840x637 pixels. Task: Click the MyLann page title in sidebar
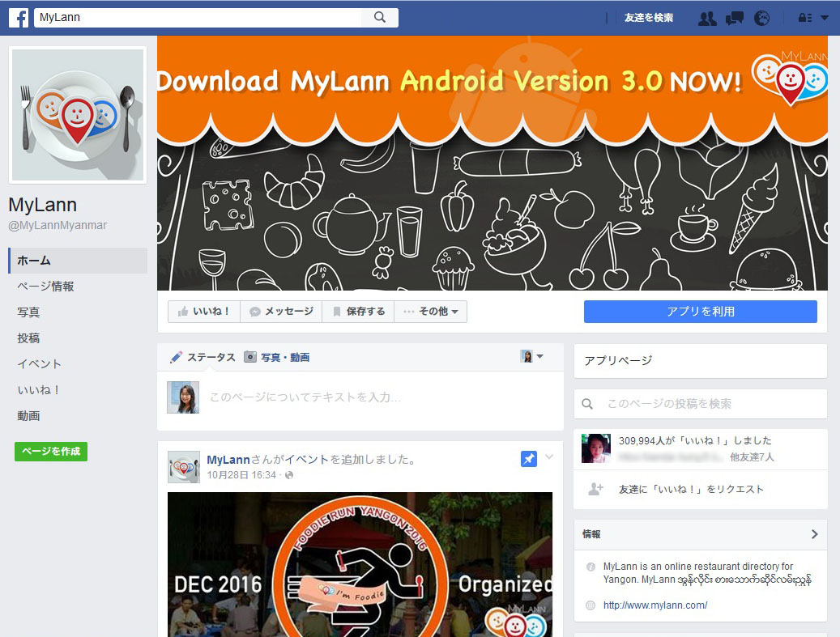[x=43, y=205]
